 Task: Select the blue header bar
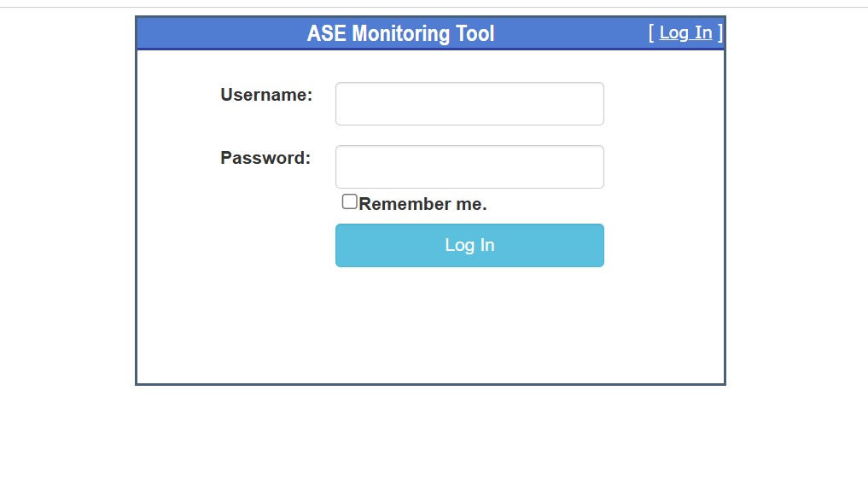tap(431, 33)
